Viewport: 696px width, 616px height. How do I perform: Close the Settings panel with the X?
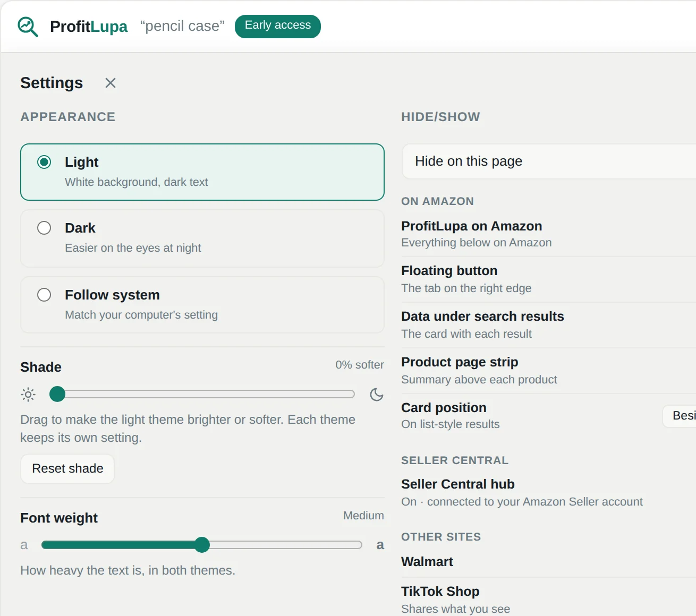click(x=111, y=83)
